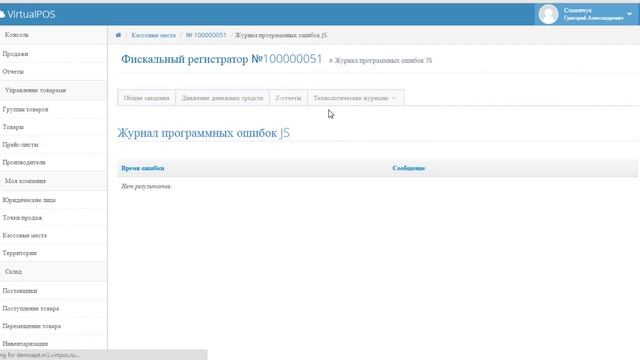This screenshot has width=640, height=360.
Task: Click the home icon in breadcrumbs
Action: [118, 35]
